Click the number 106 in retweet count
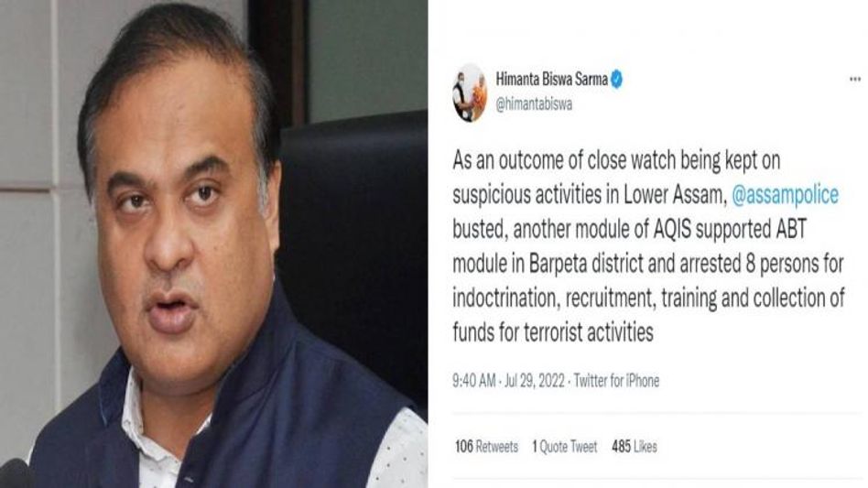This screenshot has width=868, height=488. [464, 447]
